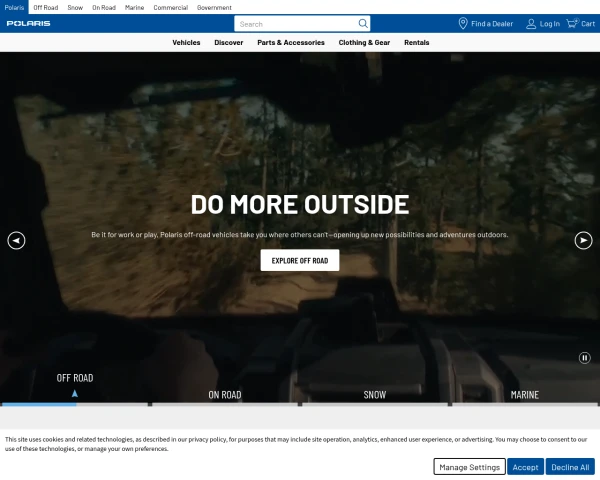Open the shopping Cart icon
Viewport: 600px width, 480px height.
(x=572, y=24)
